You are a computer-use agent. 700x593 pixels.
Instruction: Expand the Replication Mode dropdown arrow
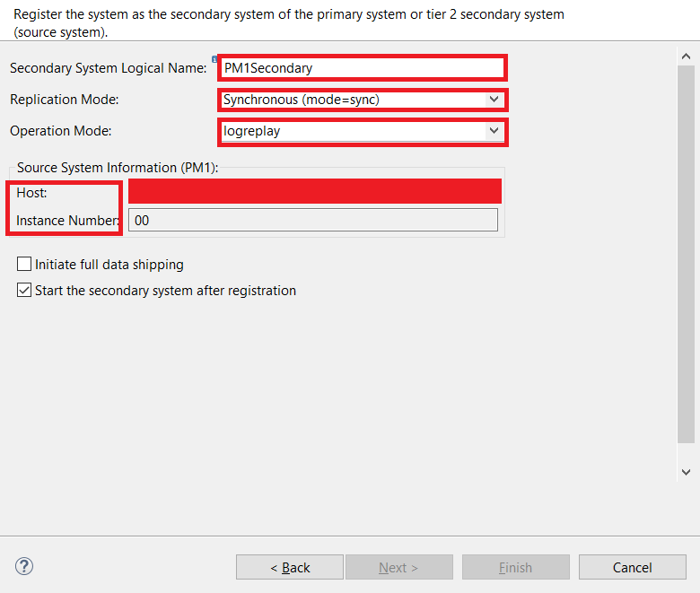click(494, 100)
